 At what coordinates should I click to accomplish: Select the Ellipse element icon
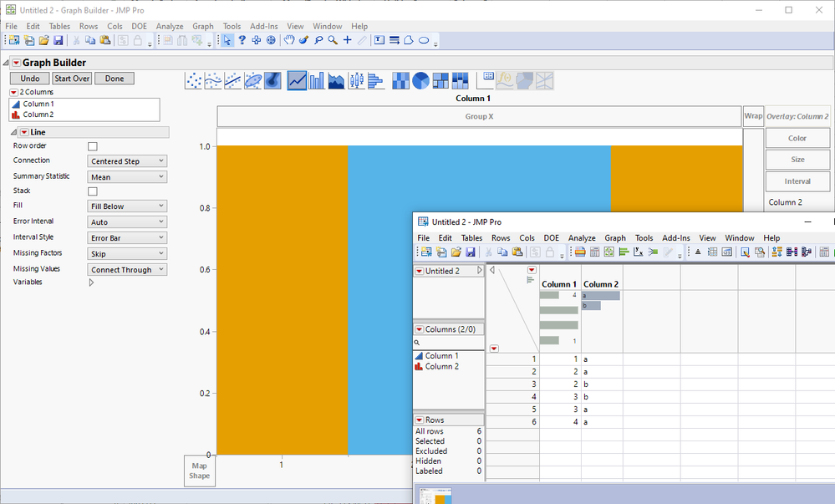click(252, 81)
